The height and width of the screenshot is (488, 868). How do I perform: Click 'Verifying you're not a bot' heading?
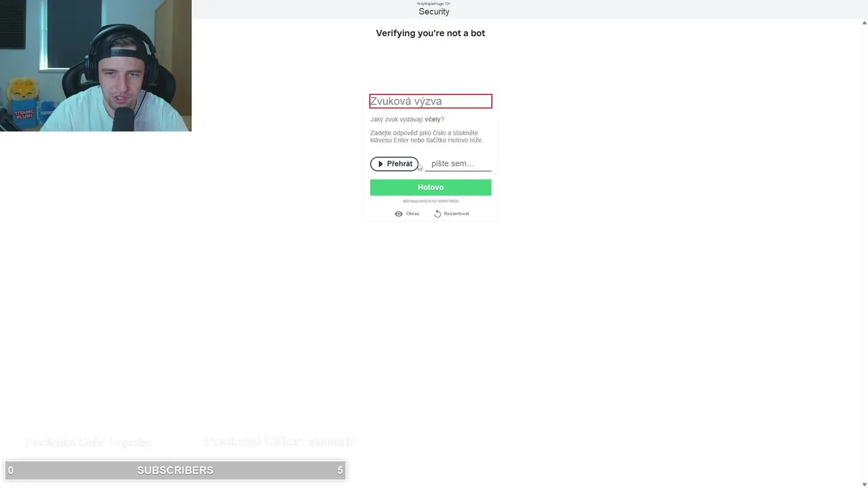(x=431, y=33)
